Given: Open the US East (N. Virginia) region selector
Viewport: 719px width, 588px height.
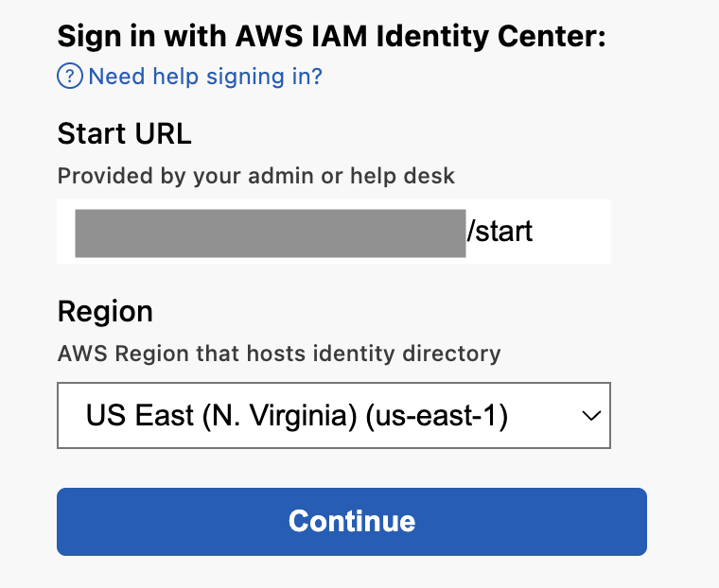Looking at the screenshot, I should click(334, 415).
